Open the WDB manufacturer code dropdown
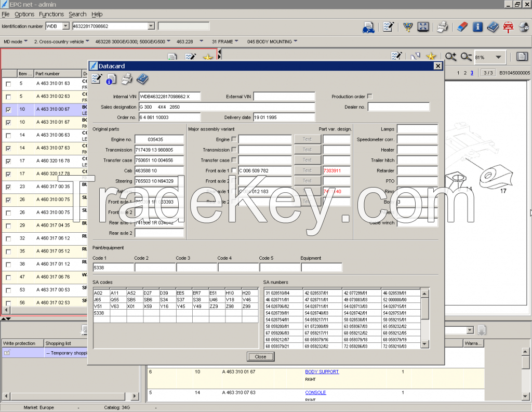Image resolution: width=532 pixels, height=412 pixels. 66,26
